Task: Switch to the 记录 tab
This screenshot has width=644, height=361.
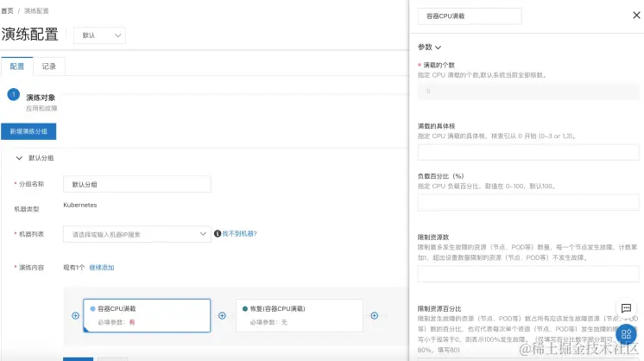Action: pos(49,66)
